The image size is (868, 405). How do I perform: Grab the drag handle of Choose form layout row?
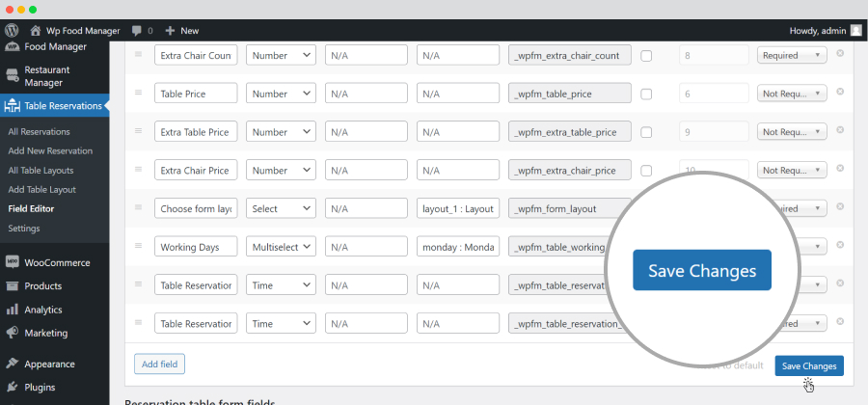(x=138, y=206)
